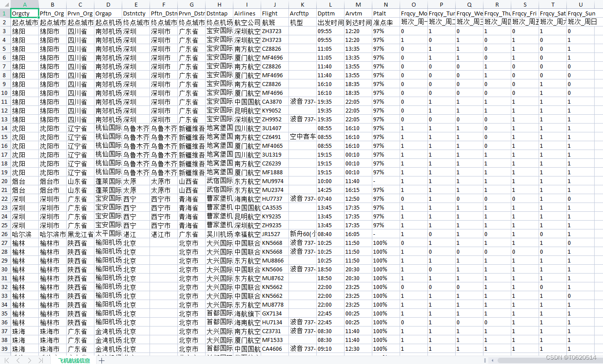
Task: Click the Orgcty header cell
Action: (25, 13)
